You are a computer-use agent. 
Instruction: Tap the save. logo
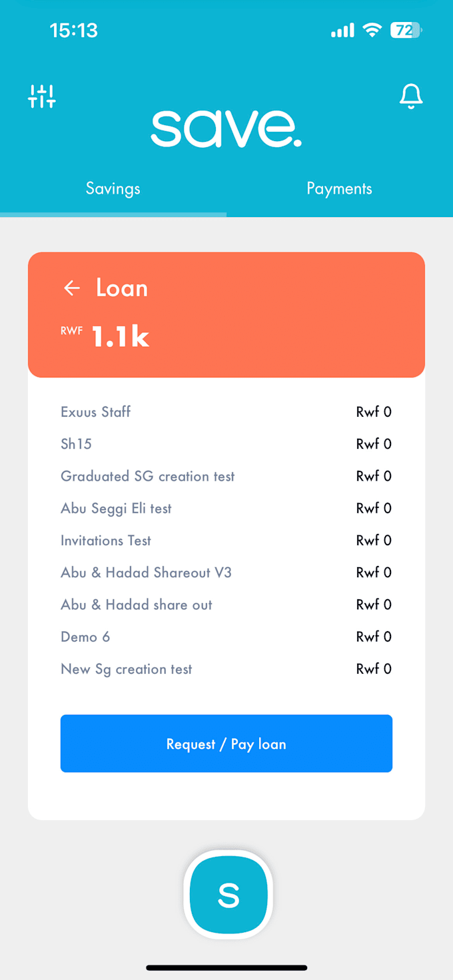[226, 128]
